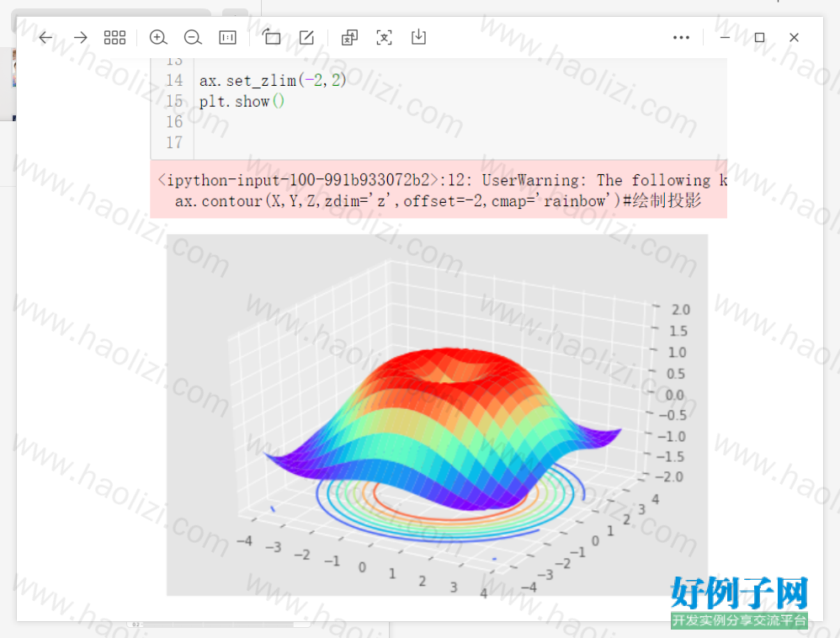Click the z-axis label 2.0
The height and width of the screenshot is (638, 840).
pos(680,310)
